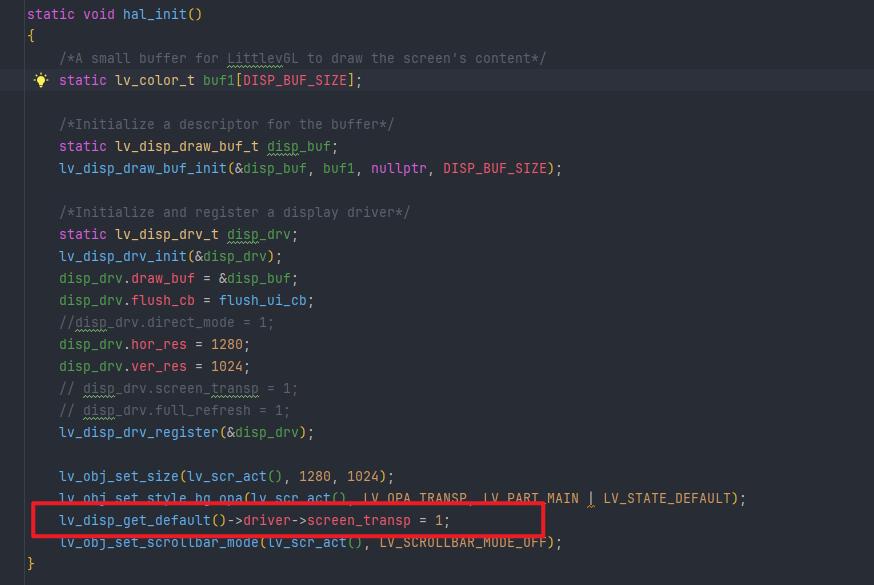Click the closing brace of hal_init
Viewport: 874px width, 585px height.
(31, 563)
